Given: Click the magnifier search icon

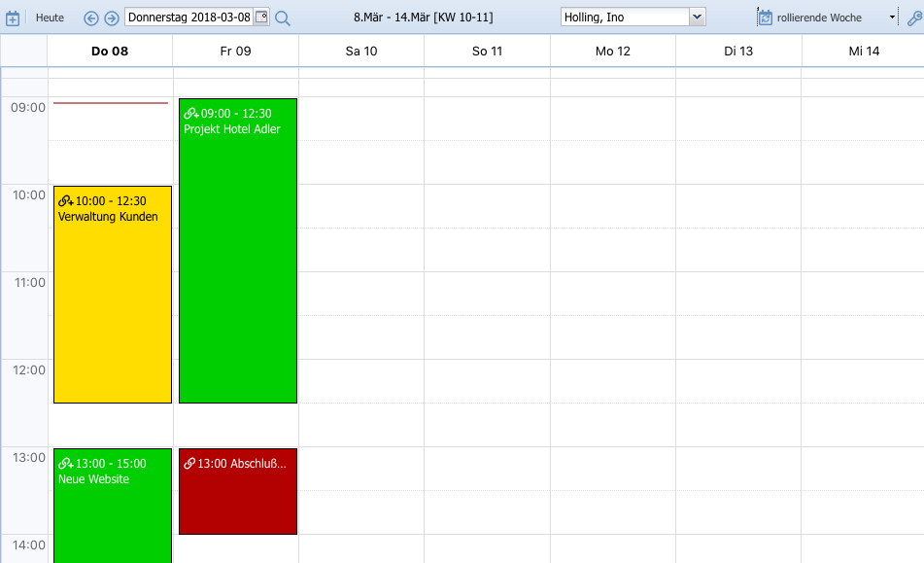Looking at the screenshot, I should (x=283, y=18).
